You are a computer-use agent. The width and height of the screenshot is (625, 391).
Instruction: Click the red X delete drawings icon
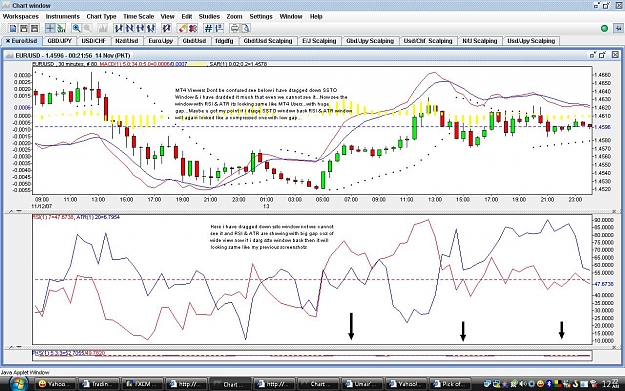pyautogui.click(x=193, y=28)
